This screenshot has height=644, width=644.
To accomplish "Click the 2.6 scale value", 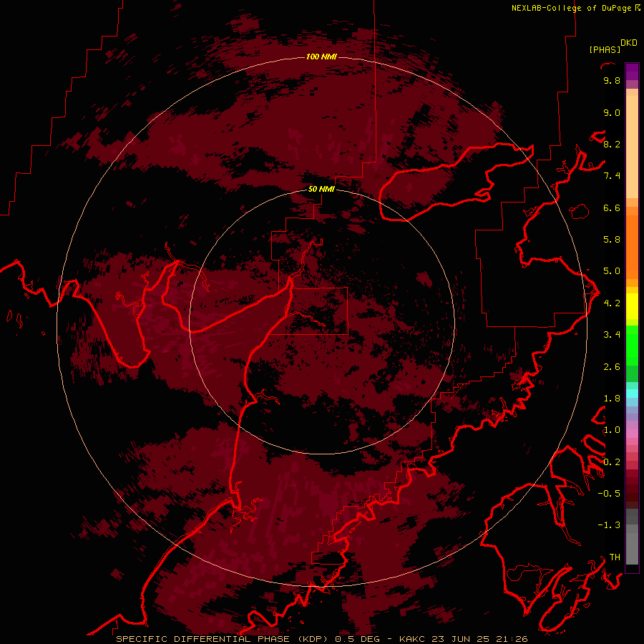I will tap(612, 367).
